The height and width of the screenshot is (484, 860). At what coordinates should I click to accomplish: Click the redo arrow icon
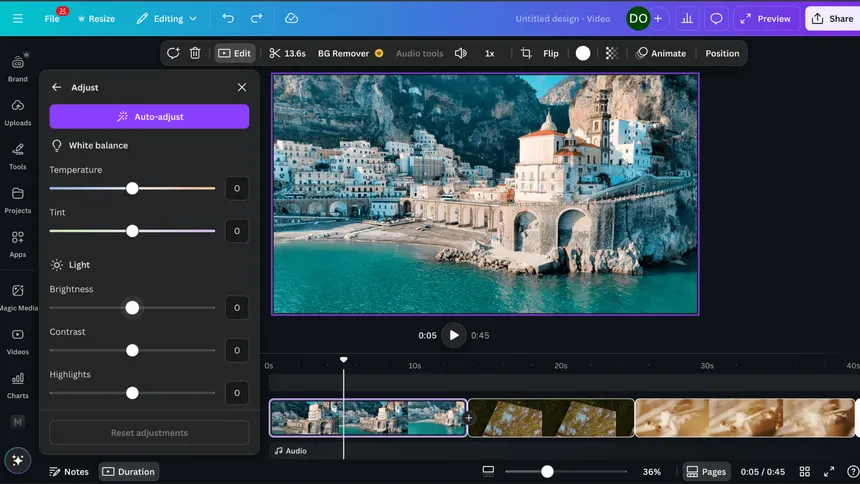point(257,18)
